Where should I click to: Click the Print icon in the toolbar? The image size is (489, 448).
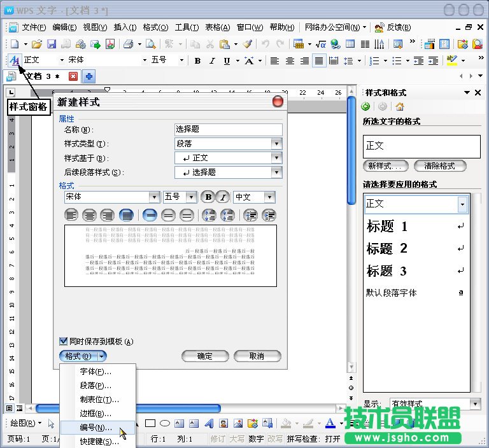click(x=128, y=44)
